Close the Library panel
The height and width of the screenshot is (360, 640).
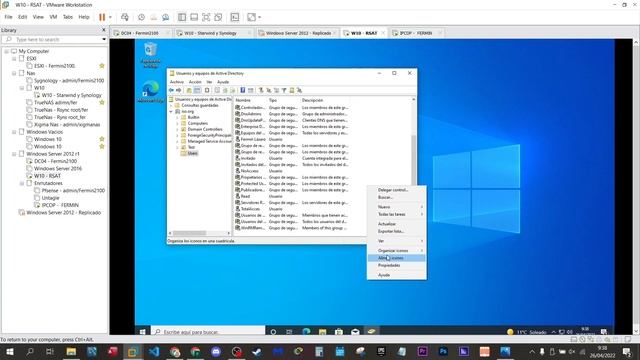coord(104,30)
